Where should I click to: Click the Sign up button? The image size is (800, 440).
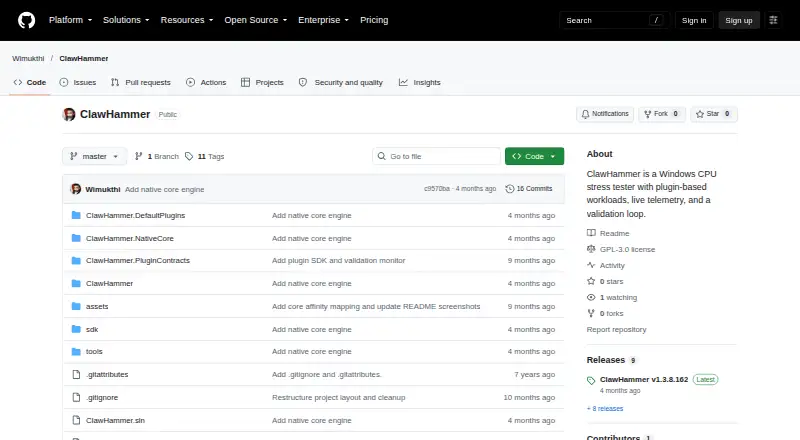tap(739, 20)
